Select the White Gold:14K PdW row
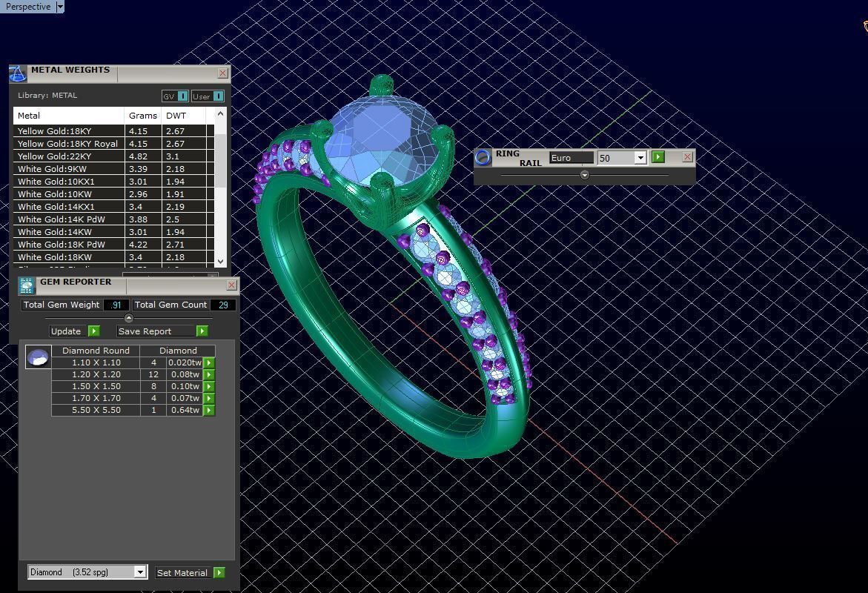Image resolution: width=868 pixels, height=593 pixels. tap(113, 219)
